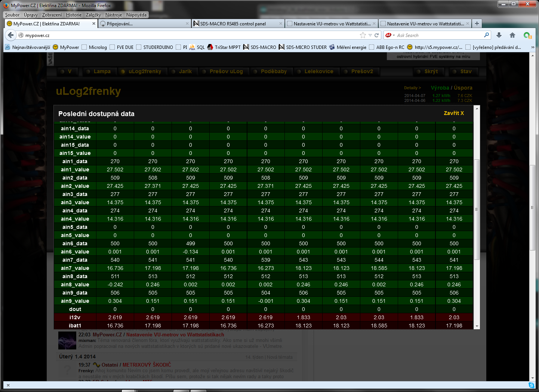The image size is (539, 392).
Task: Show more bookmarks via overflow chevron
Action: (x=533, y=47)
